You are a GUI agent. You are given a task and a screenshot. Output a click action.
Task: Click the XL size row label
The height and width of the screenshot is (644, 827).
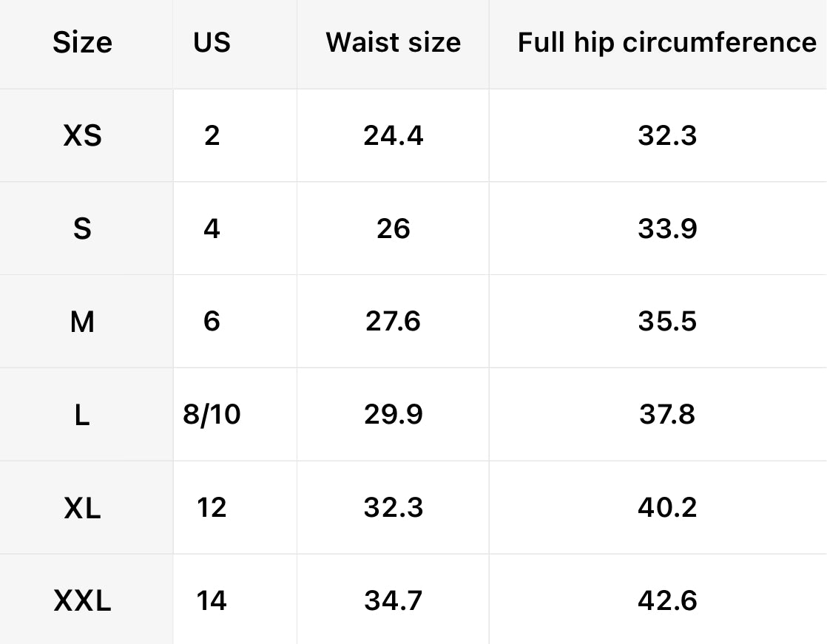tap(82, 509)
